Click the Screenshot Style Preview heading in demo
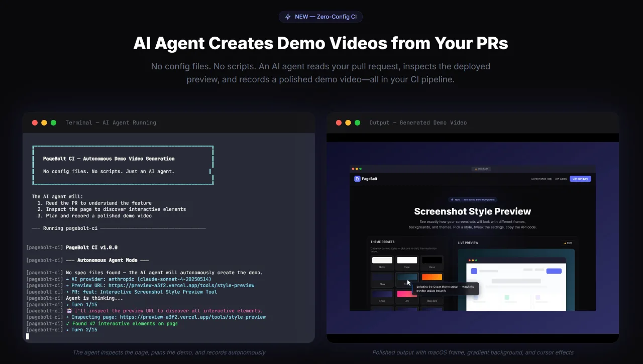This screenshot has width=643, height=364. pos(472,211)
